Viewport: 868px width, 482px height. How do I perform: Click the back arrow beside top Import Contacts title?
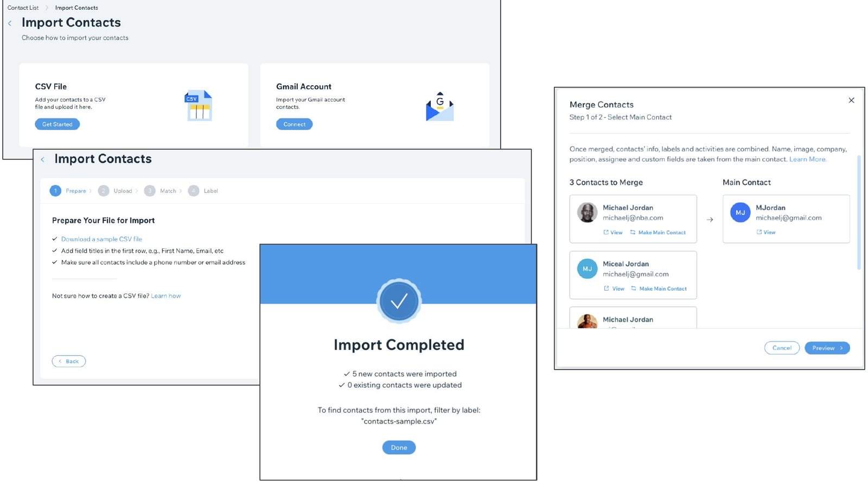10,23
